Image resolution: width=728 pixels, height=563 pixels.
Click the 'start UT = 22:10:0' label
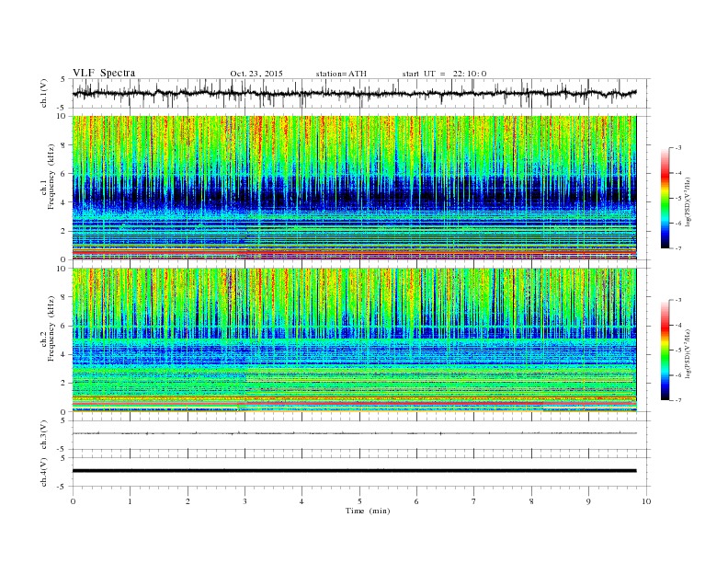[444, 74]
